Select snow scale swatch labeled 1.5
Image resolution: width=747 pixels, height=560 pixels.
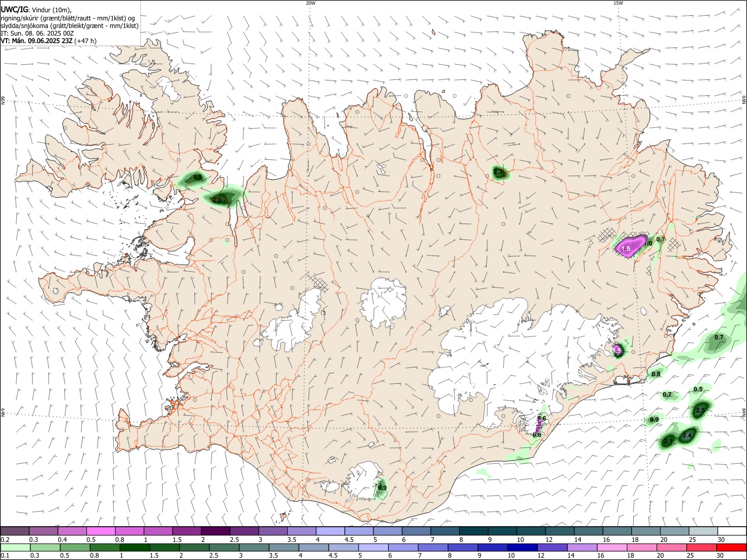pyautogui.click(x=186, y=531)
